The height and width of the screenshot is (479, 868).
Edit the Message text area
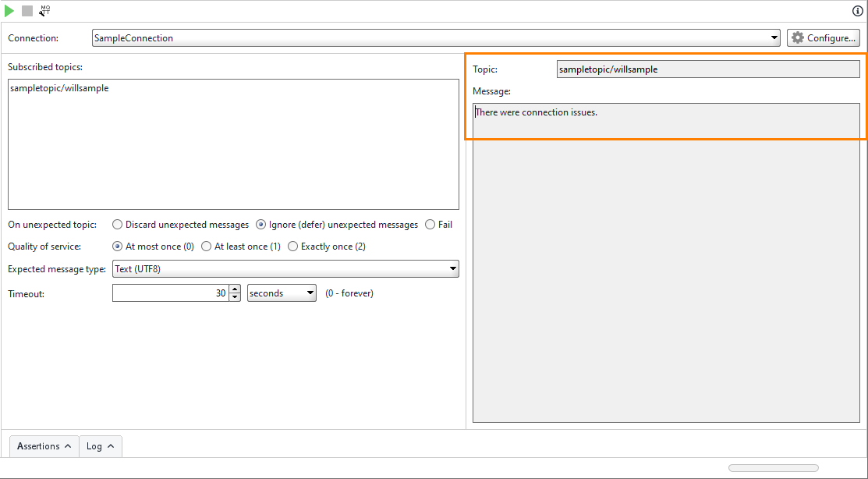667,119
